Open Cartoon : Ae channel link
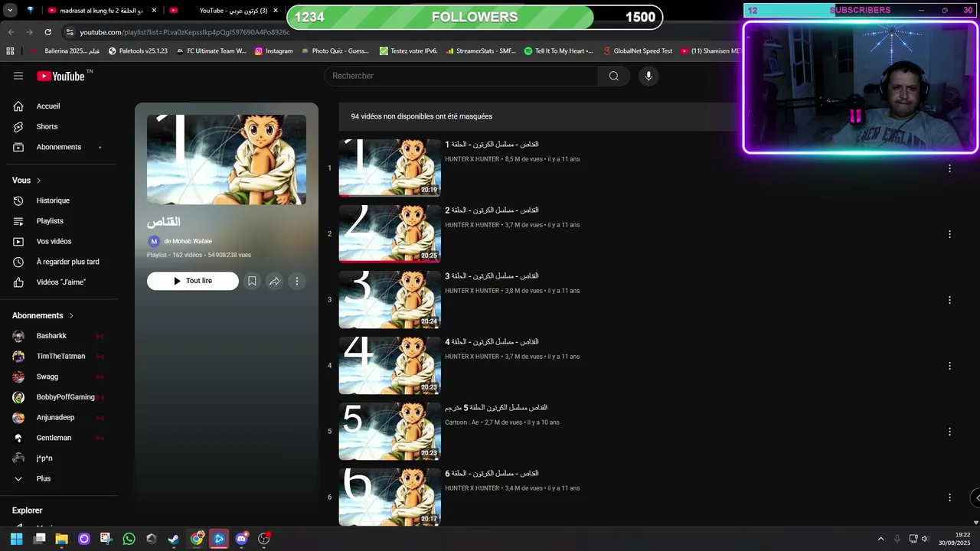 (462, 422)
